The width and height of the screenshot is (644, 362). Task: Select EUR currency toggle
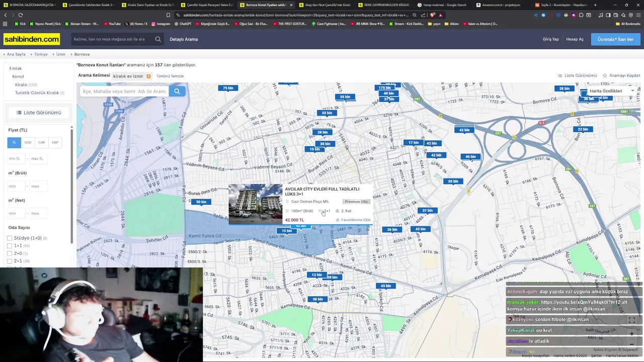point(41,143)
